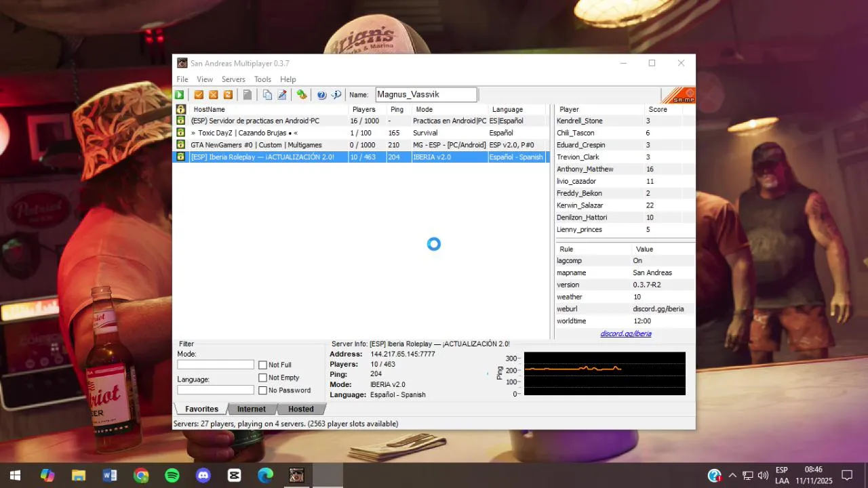Enable the Not Empty filter checkbox

tap(262, 378)
